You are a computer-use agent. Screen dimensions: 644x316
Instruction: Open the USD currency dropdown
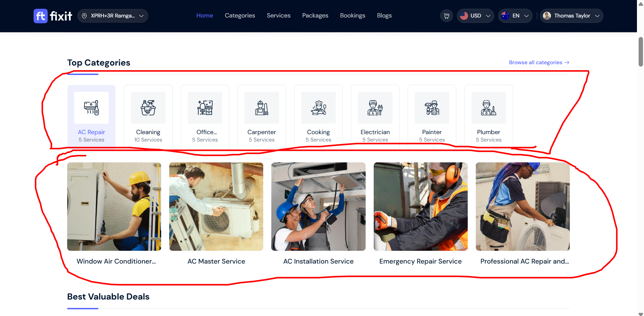click(475, 16)
